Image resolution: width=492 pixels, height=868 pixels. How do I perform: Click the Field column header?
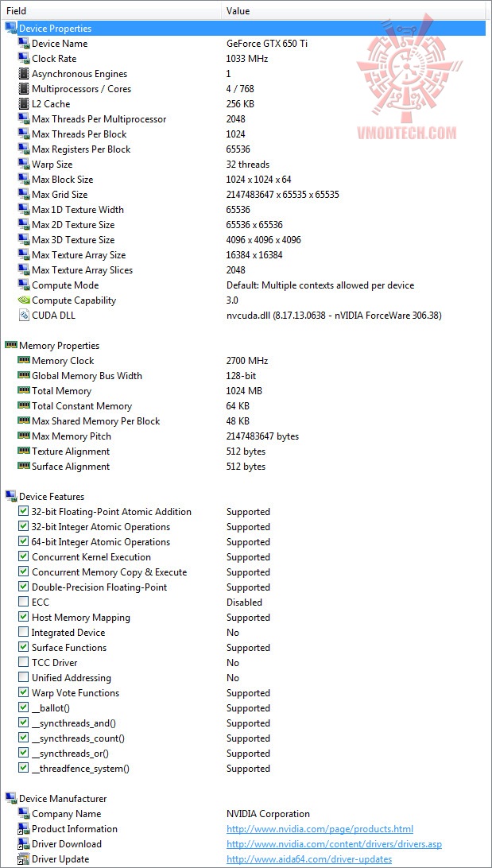point(112,10)
